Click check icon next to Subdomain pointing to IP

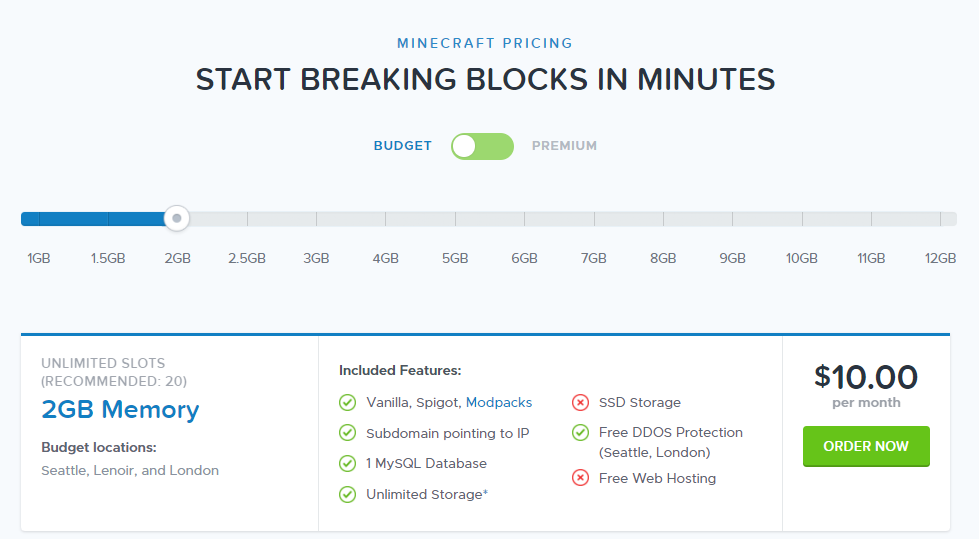(348, 433)
